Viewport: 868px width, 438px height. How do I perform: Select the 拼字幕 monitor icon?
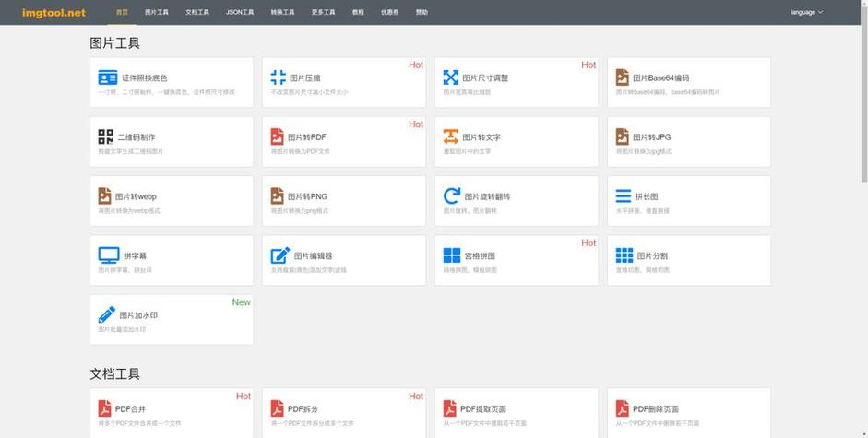click(109, 255)
